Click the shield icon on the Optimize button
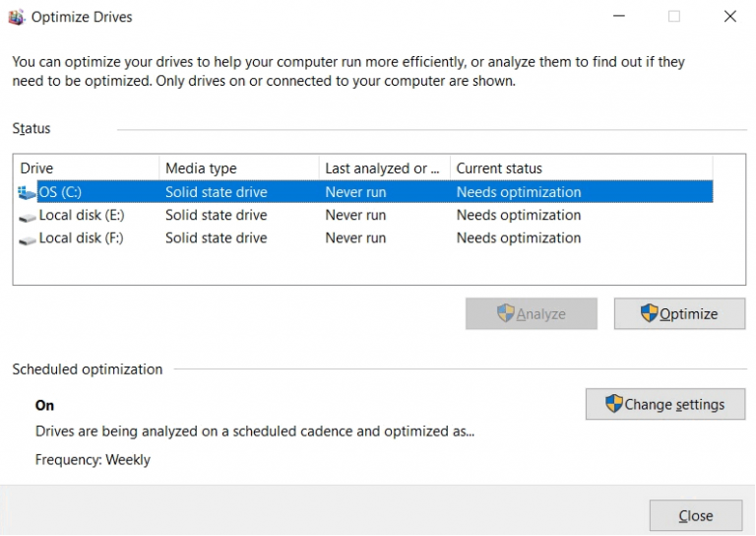This screenshot has height=536, width=756. coord(649,313)
